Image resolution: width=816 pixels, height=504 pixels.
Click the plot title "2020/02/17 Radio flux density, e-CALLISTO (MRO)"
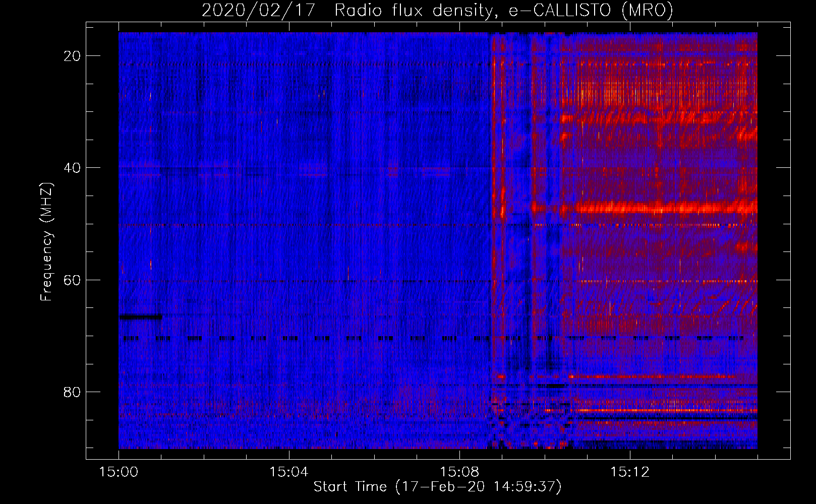(x=437, y=10)
